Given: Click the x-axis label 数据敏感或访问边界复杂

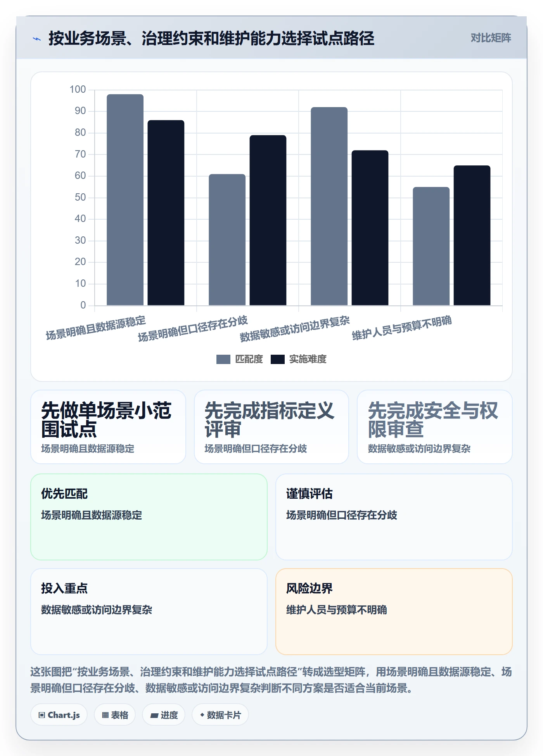Looking at the screenshot, I should click(x=295, y=329).
